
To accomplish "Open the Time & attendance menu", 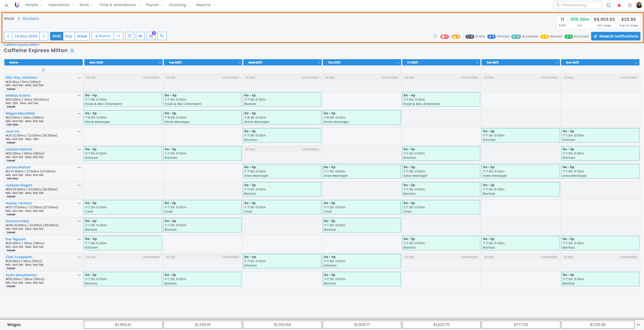I will click(119, 5).
